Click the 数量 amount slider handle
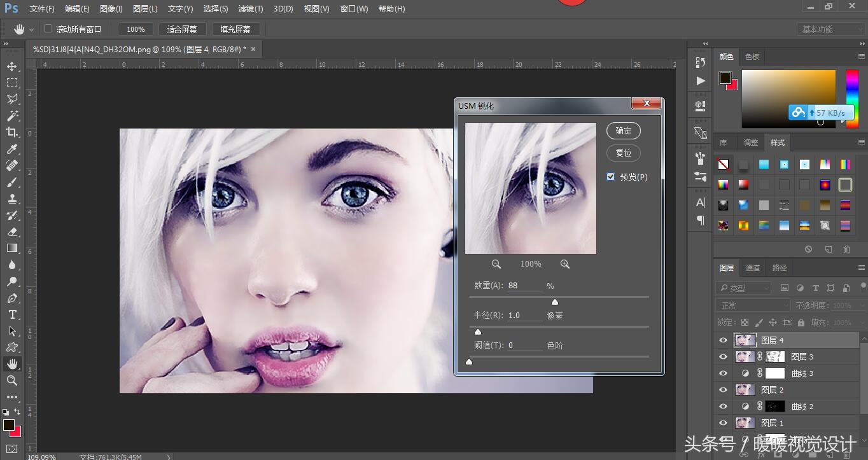Image resolution: width=868 pixels, height=460 pixels. pos(554,302)
